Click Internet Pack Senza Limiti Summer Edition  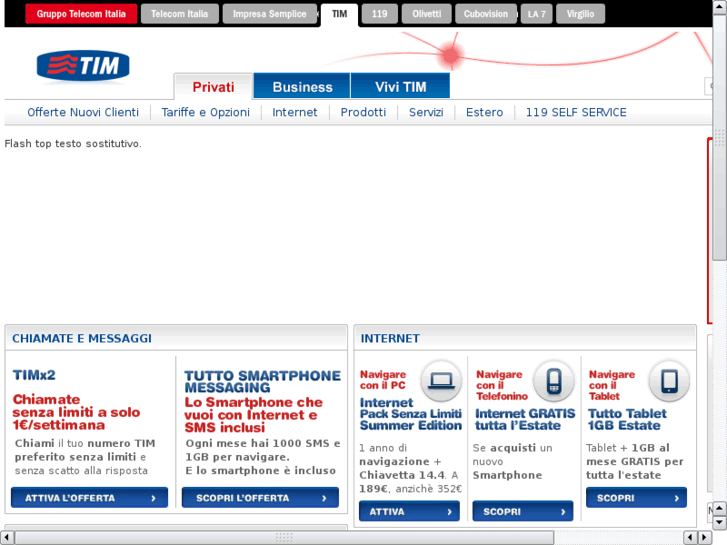click(411, 414)
